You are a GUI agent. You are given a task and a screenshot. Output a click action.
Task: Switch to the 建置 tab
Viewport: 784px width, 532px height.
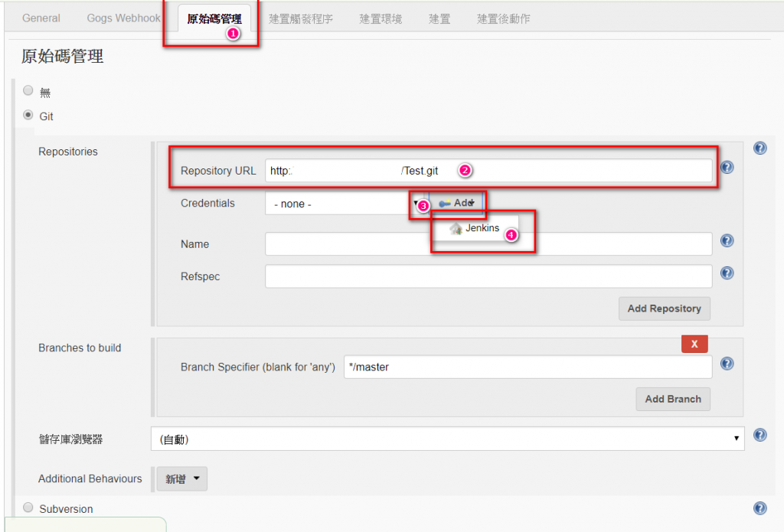(439, 19)
